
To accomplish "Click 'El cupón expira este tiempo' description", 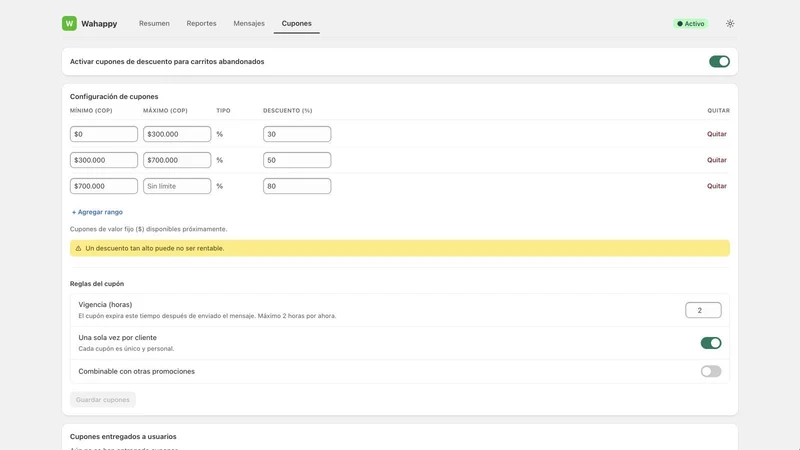I will 207,316.
